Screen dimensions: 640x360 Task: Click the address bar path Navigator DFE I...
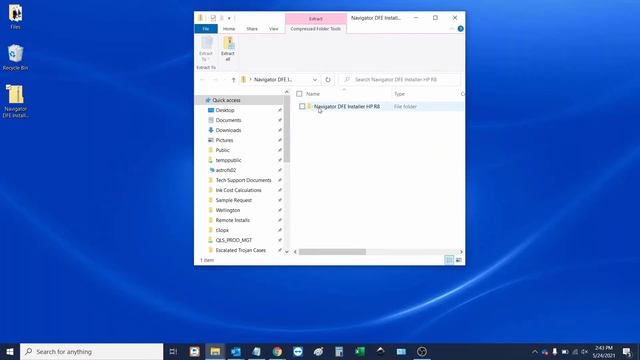click(x=273, y=80)
